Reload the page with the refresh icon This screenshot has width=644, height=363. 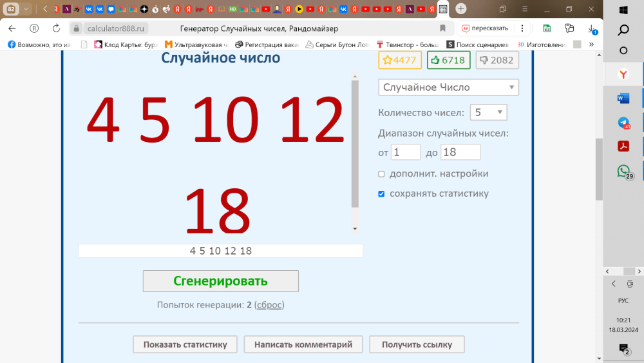[56, 28]
